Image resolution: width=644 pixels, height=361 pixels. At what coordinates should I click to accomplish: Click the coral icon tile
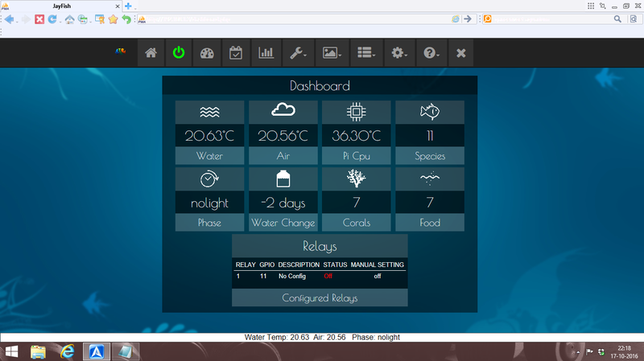356,178
